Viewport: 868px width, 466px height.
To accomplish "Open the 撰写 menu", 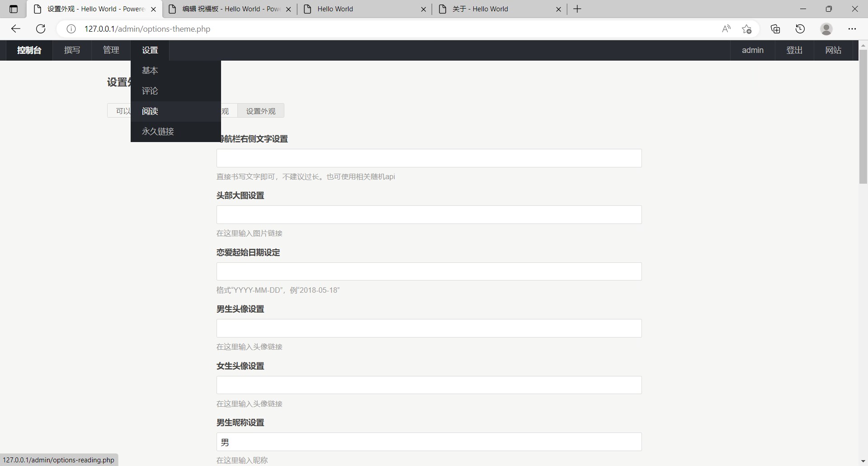I will [x=72, y=50].
